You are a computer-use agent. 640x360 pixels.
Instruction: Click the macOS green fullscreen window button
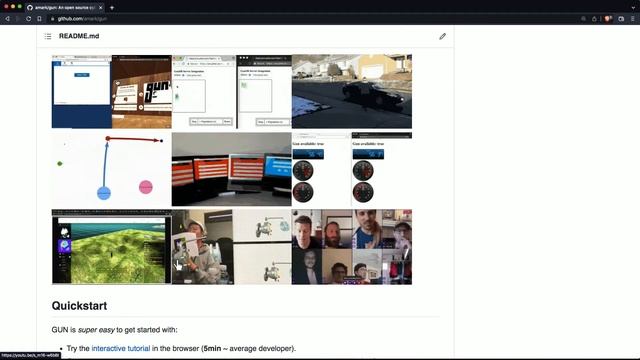19,7
